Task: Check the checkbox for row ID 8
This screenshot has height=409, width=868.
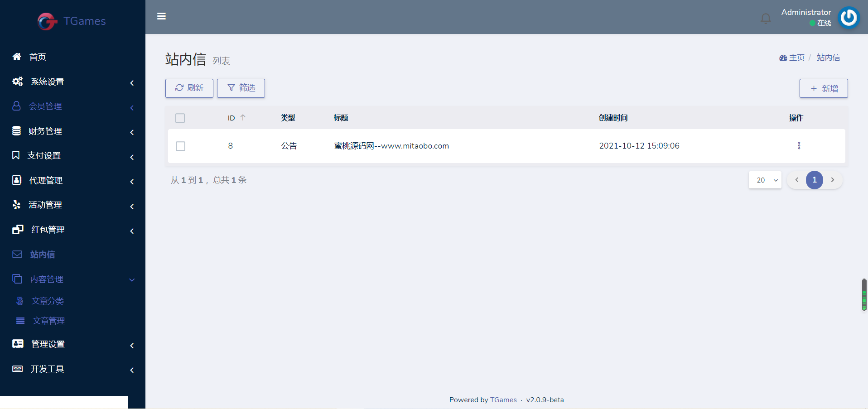Action: [x=180, y=146]
